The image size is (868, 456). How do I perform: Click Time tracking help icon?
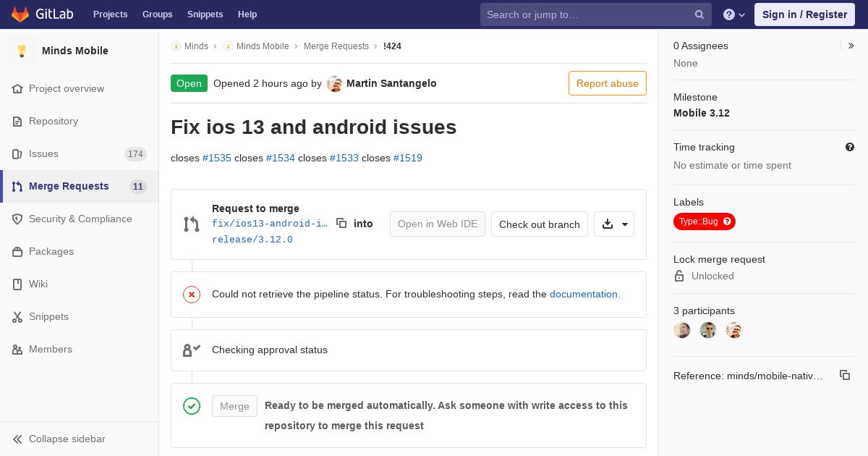[x=850, y=147]
